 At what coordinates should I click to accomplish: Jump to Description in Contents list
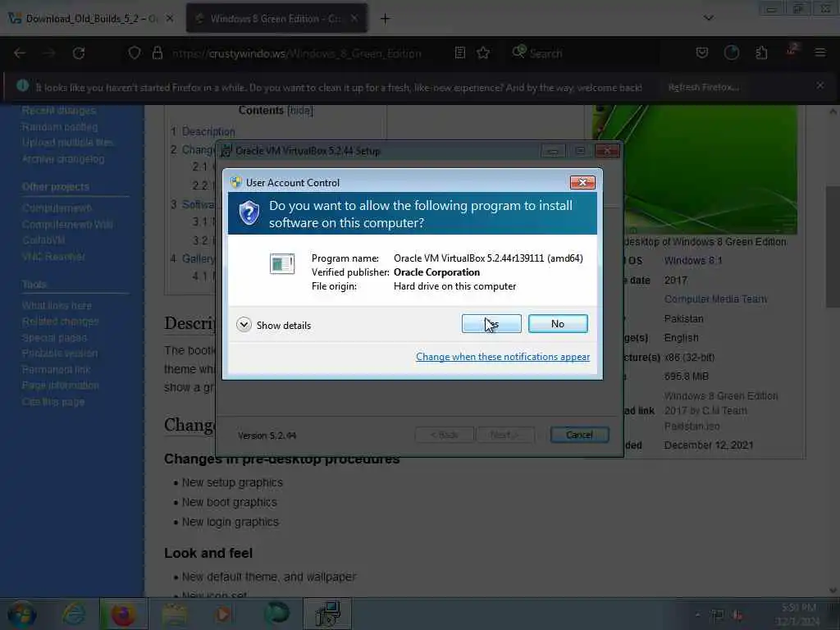coord(208,132)
